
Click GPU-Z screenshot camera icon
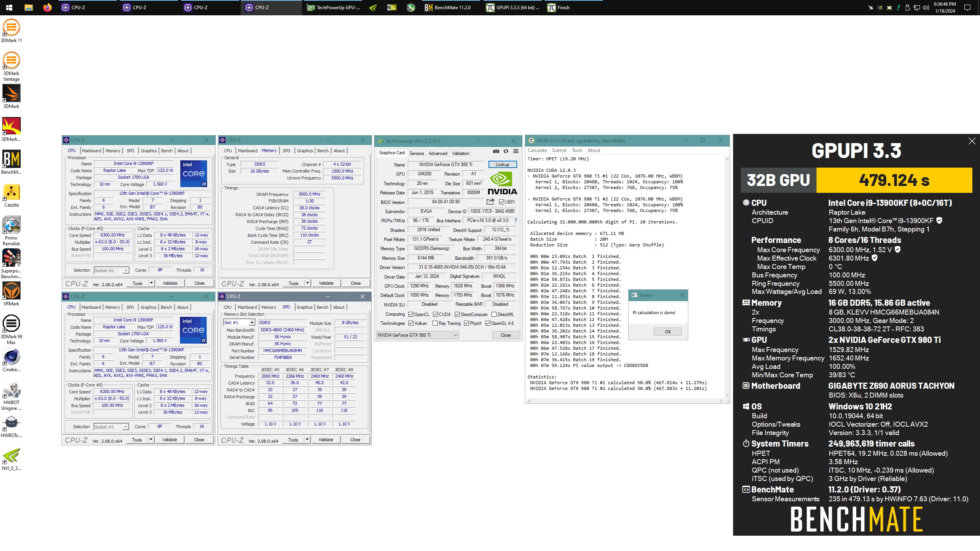click(496, 151)
